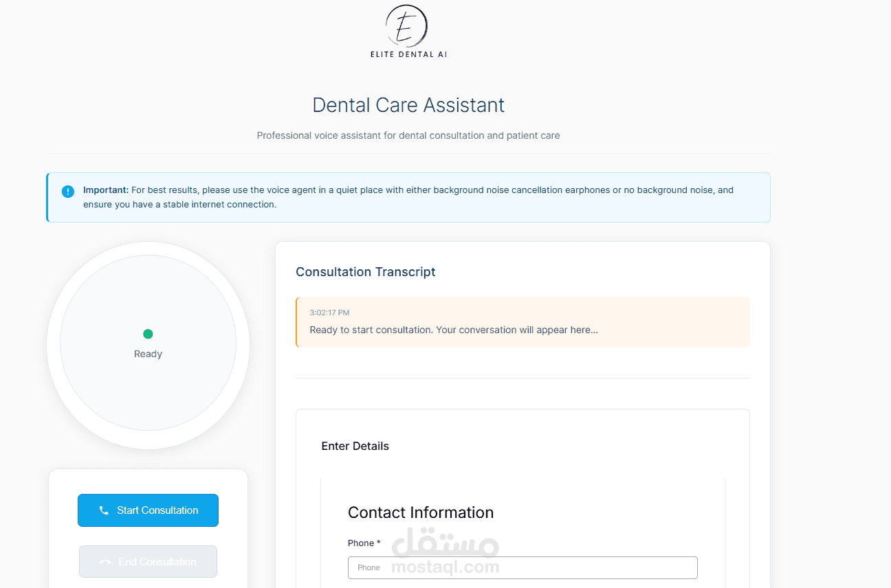Click the Elite Dental AI logo
891x588 pixels.
(408, 31)
